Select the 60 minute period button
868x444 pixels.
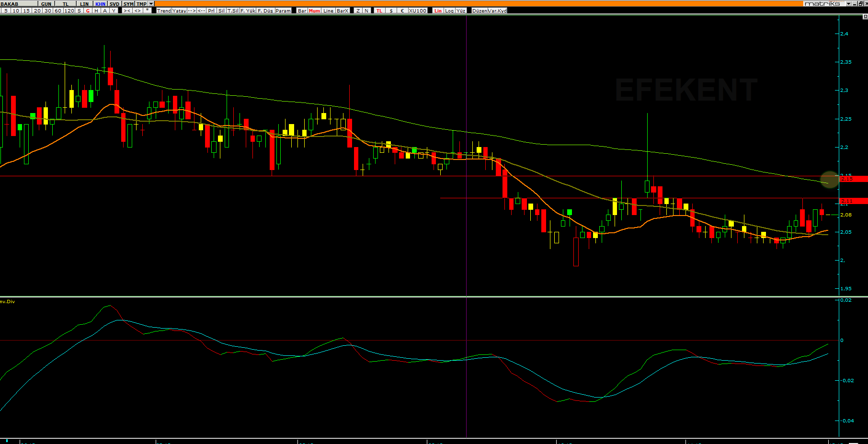pyautogui.click(x=58, y=11)
